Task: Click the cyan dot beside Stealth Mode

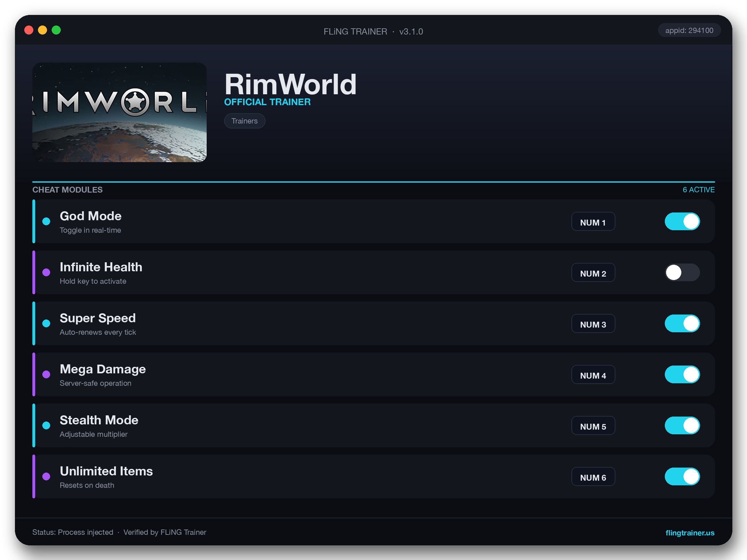Action: 46,425
